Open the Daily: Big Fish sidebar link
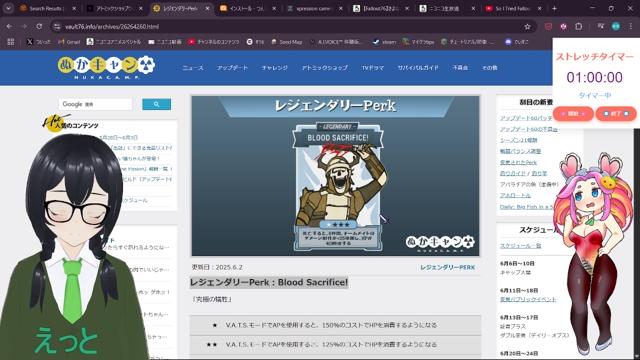Viewport: 640px width, 360px height. tap(526, 207)
